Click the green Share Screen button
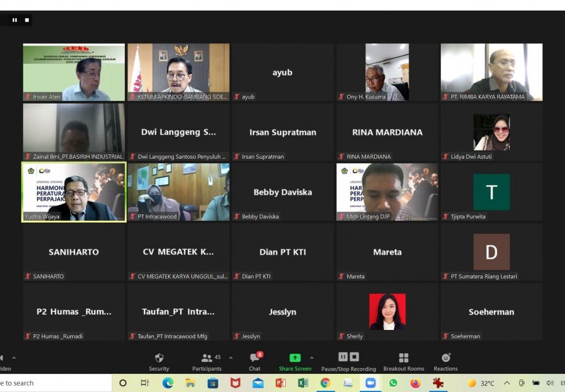Image resolution: width=565 pixels, height=392 pixels. tap(295, 362)
